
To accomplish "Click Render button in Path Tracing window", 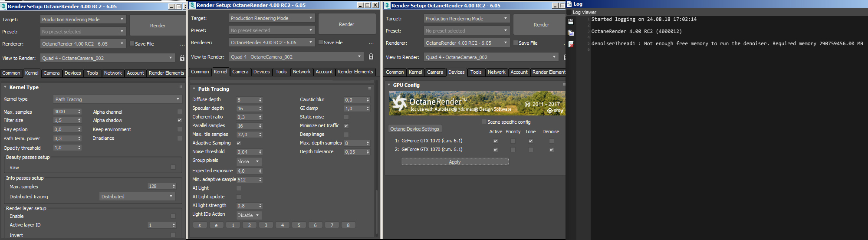I will (x=347, y=24).
